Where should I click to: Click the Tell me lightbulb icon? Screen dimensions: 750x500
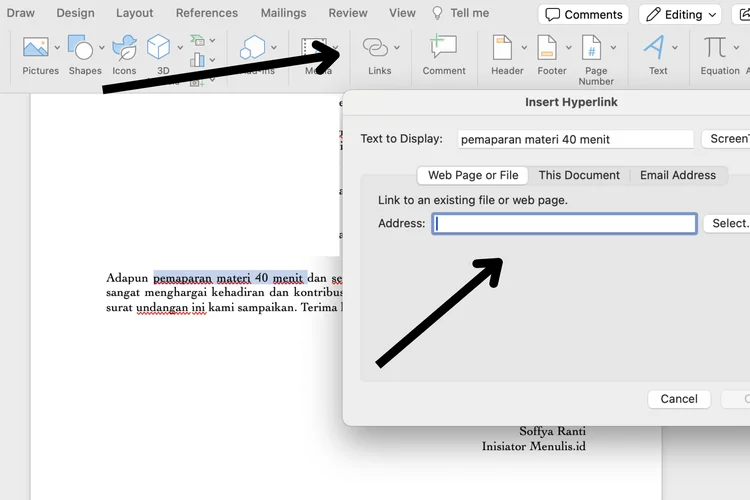point(437,13)
